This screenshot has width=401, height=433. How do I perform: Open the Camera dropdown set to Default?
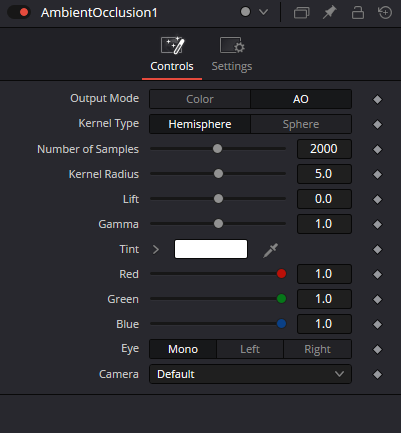tap(250, 374)
